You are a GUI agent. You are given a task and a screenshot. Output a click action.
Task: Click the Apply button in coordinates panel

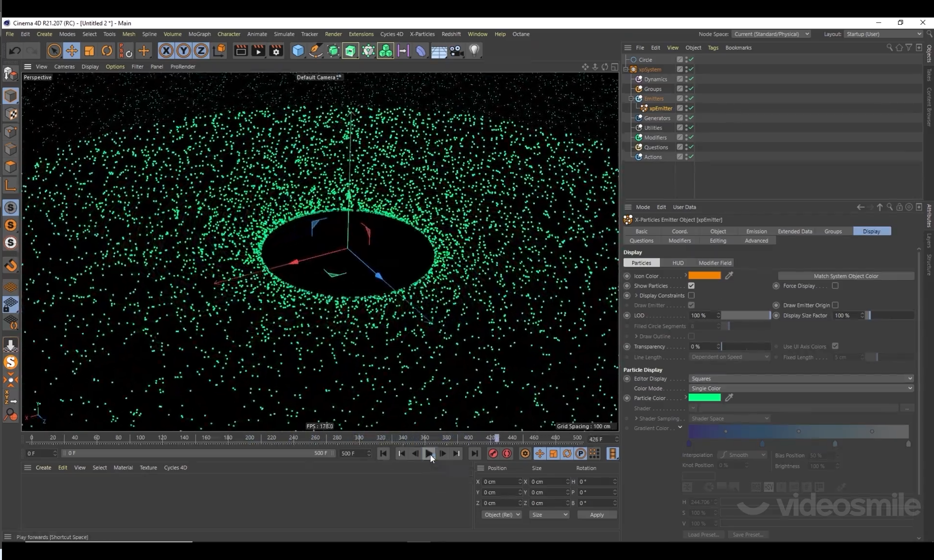[x=596, y=514]
